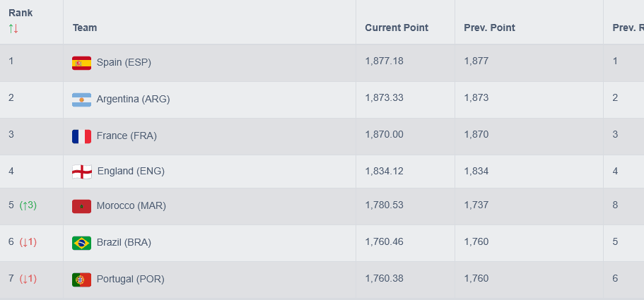
Task: Toggle rank sort using the arrows icon
Action: tap(13, 29)
